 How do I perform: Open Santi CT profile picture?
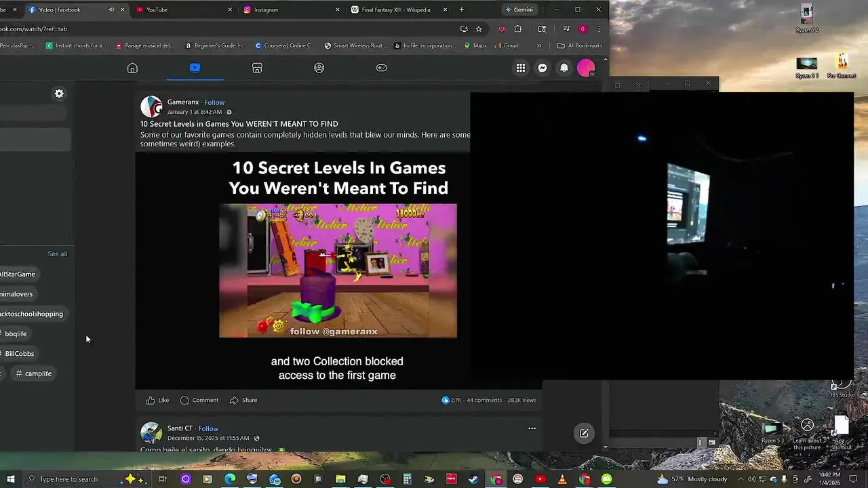151,432
